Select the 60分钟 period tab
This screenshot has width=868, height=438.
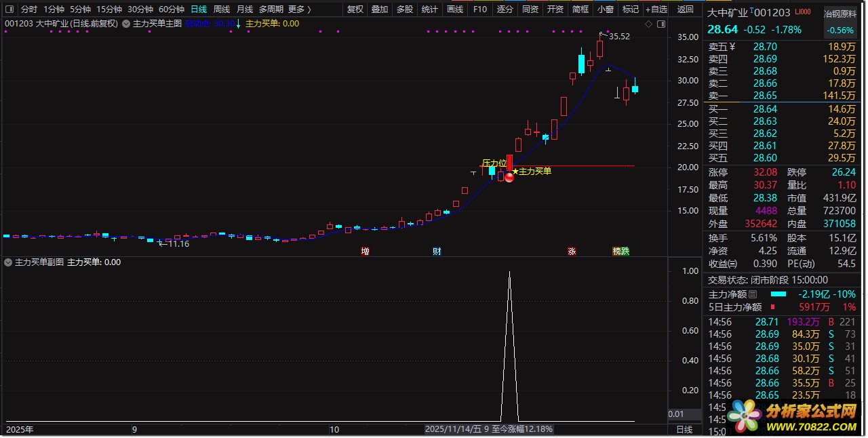click(x=171, y=9)
